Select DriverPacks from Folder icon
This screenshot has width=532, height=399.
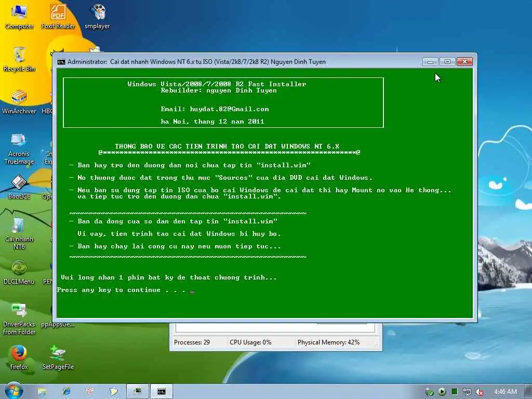click(19, 319)
